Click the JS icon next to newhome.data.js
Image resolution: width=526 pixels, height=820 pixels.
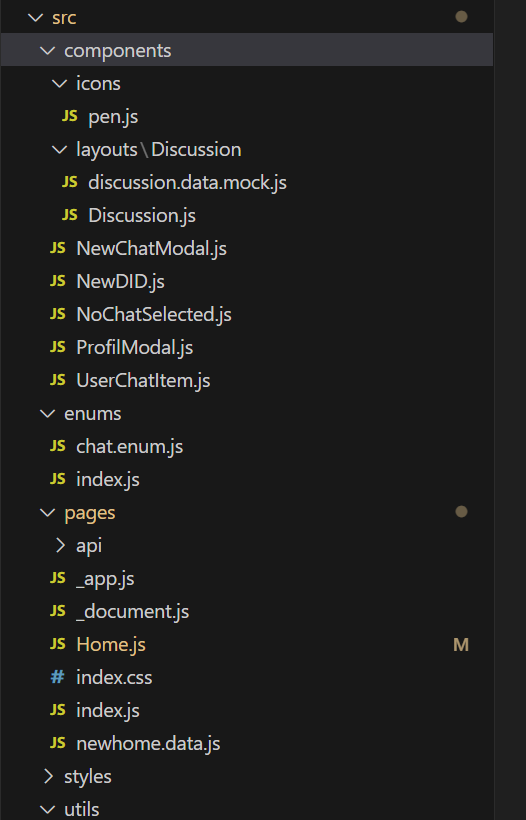pyautogui.click(x=58, y=743)
